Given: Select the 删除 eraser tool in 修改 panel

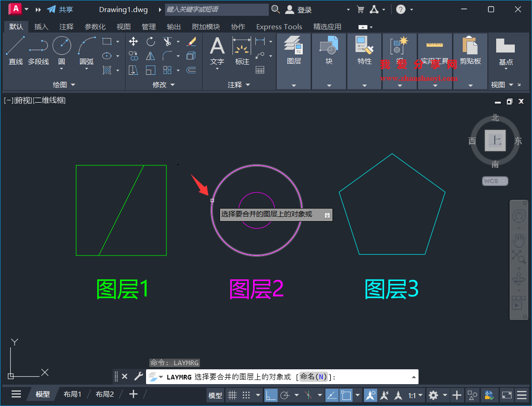Looking at the screenshot, I should [192, 41].
